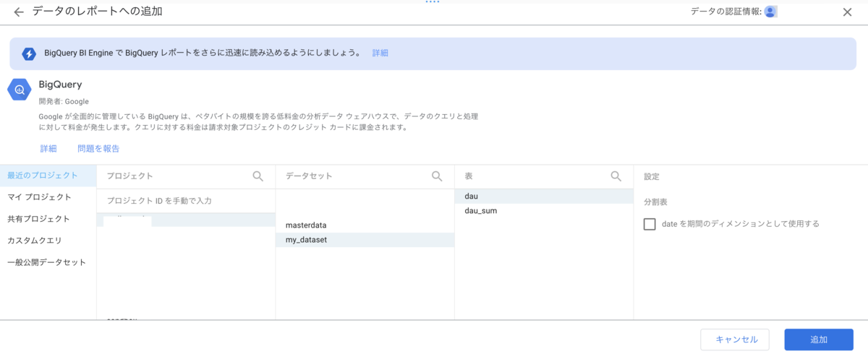Select 一般公開データセット tab
Image resolution: width=868 pixels, height=359 pixels.
(x=48, y=262)
